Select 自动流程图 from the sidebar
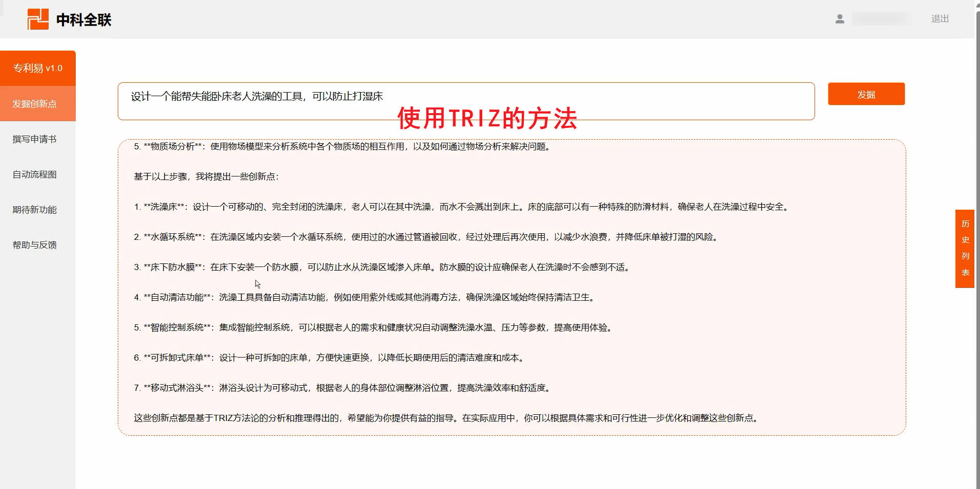980x489 pixels. [x=35, y=174]
